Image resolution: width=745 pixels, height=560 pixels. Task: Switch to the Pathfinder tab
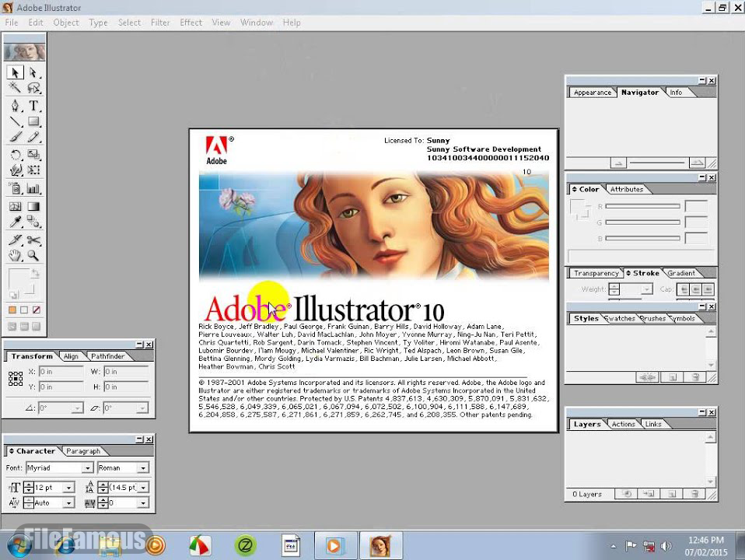108,356
